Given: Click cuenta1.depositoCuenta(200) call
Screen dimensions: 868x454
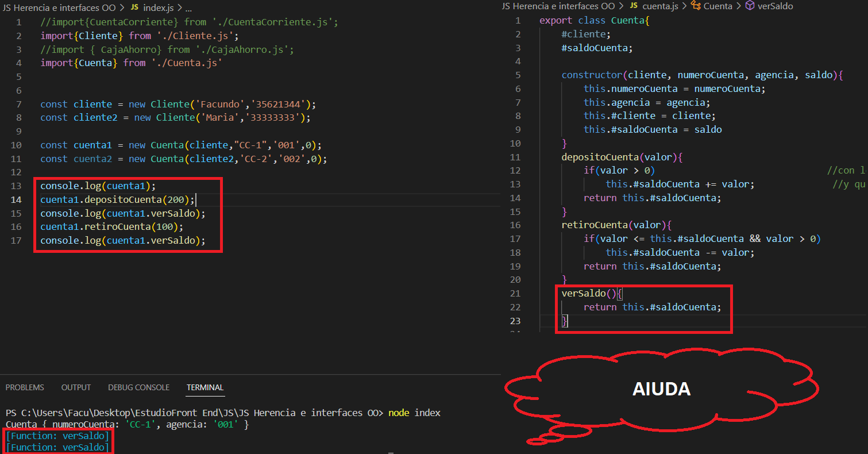Looking at the screenshot, I should click(x=118, y=200).
